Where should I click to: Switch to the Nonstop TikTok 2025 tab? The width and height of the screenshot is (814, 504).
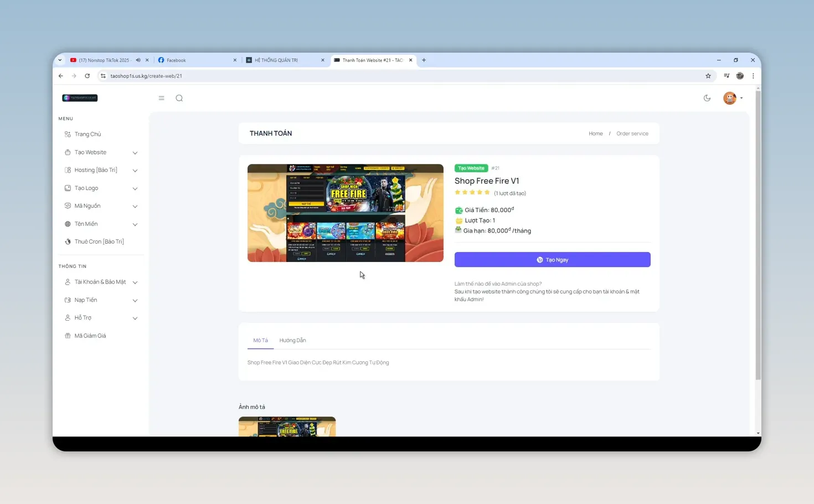coord(109,60)
